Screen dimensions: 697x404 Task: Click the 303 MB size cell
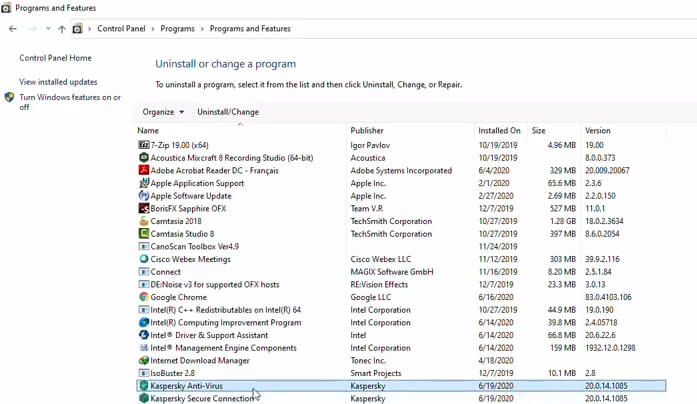click(x=563, y=259)
